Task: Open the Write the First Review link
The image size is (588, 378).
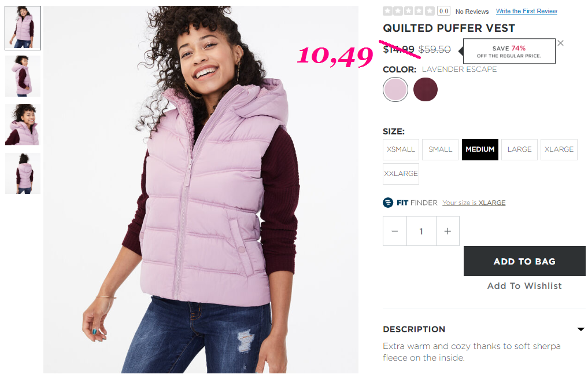Action: pos(527,11)
